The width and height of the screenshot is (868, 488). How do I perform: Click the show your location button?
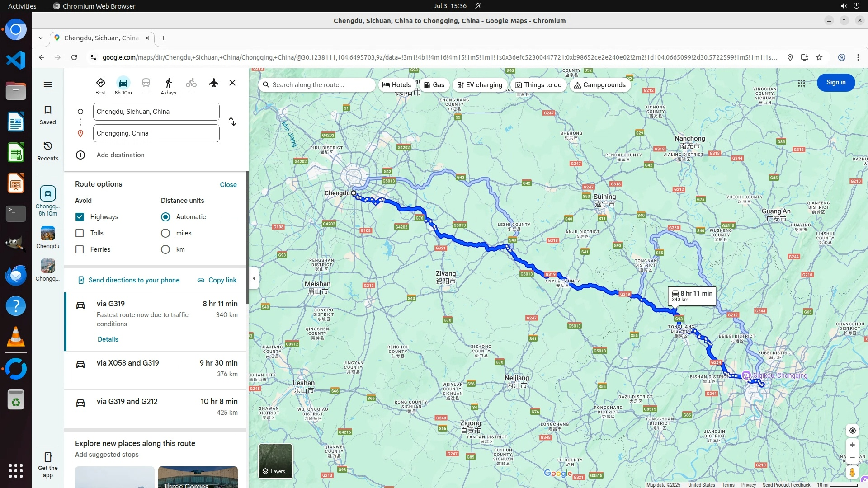point(852,431)
